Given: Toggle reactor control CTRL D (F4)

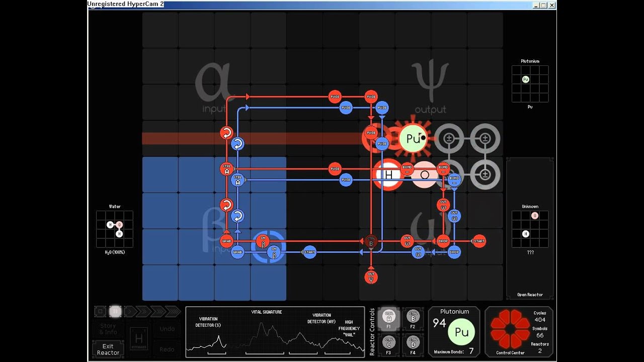Looking at the screenshot, I should [413, 345].
